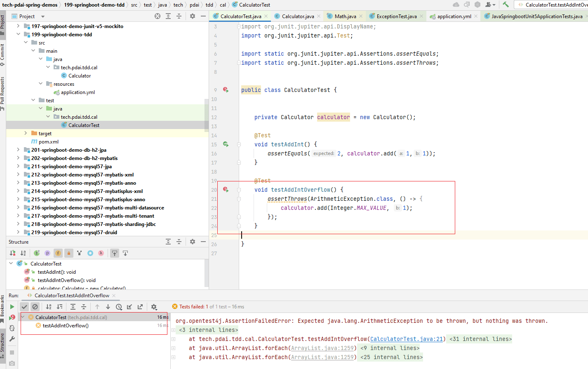Collapse CalculatorTest node in test results
Image resolution: width=588 pixels, height=369 pixels.
click(x=23, y=317)
